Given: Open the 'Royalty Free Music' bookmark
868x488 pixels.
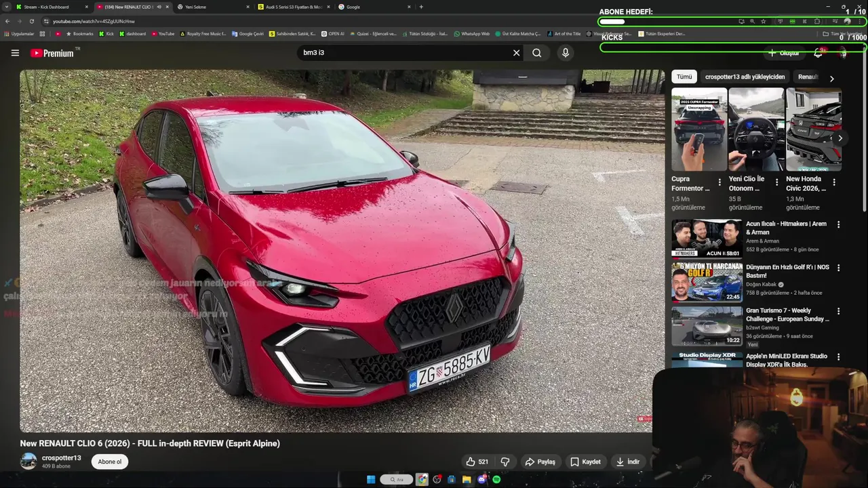Looking at the screenshot, I should 203,33.
